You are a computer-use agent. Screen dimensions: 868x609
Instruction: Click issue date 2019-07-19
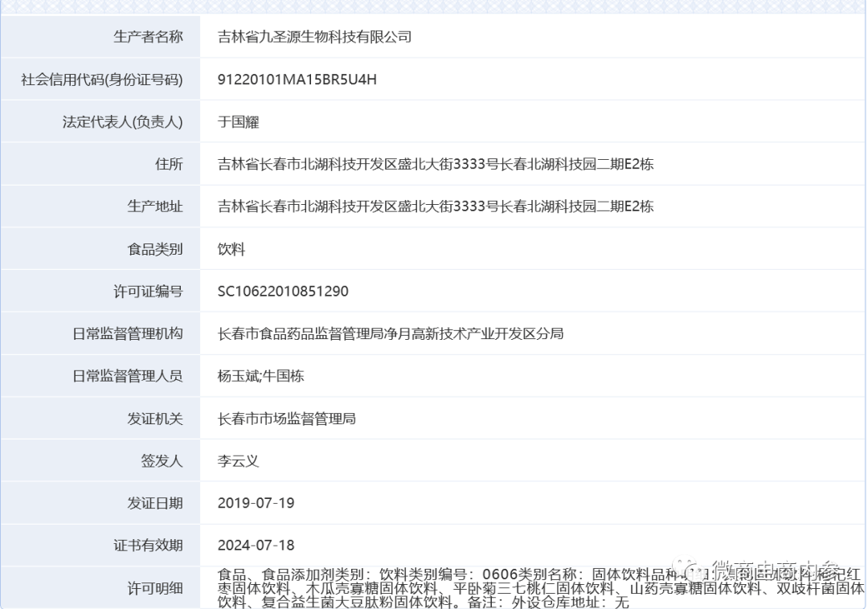coord(256,504)
